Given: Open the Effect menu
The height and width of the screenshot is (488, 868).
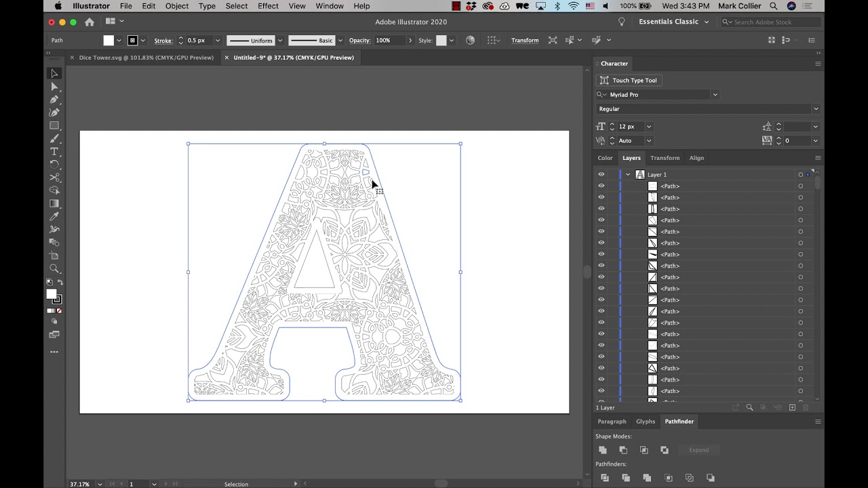Looking at the screenshot, I should pyautogui.click(x=268, y=6).
